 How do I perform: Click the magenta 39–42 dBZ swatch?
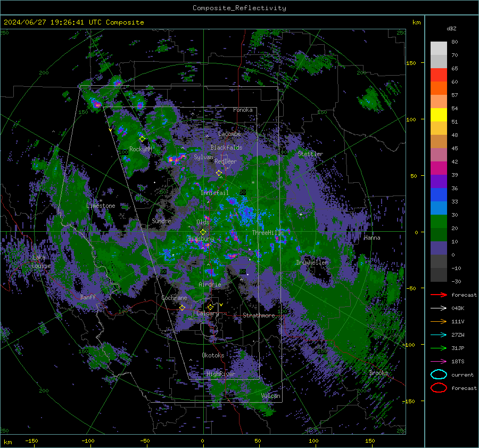tap(439, 168)
